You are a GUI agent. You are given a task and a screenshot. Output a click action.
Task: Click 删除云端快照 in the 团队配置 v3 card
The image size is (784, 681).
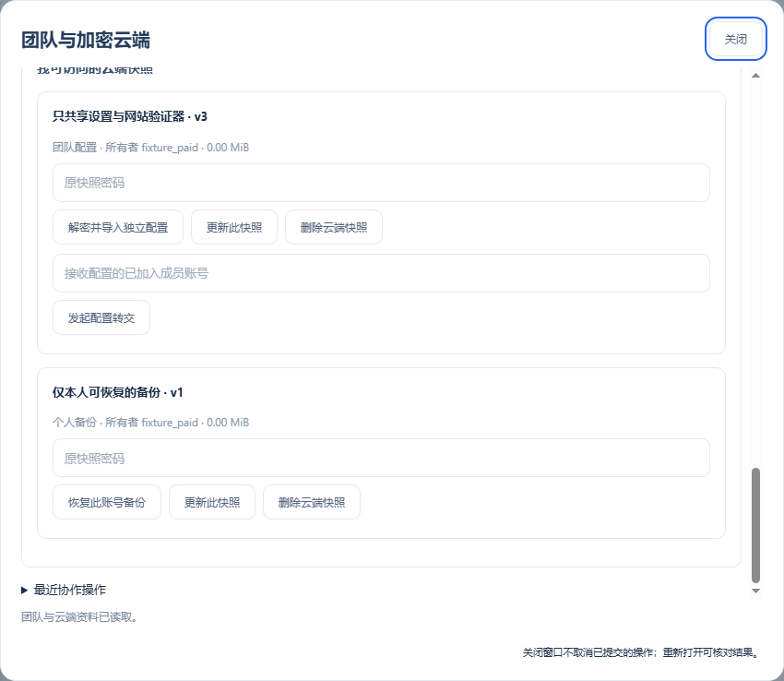point(334,227)
